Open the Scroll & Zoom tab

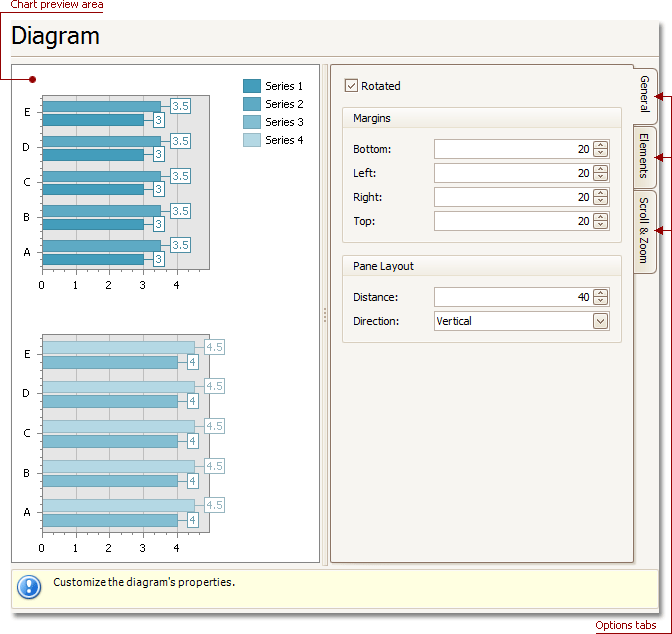(645, 230)
